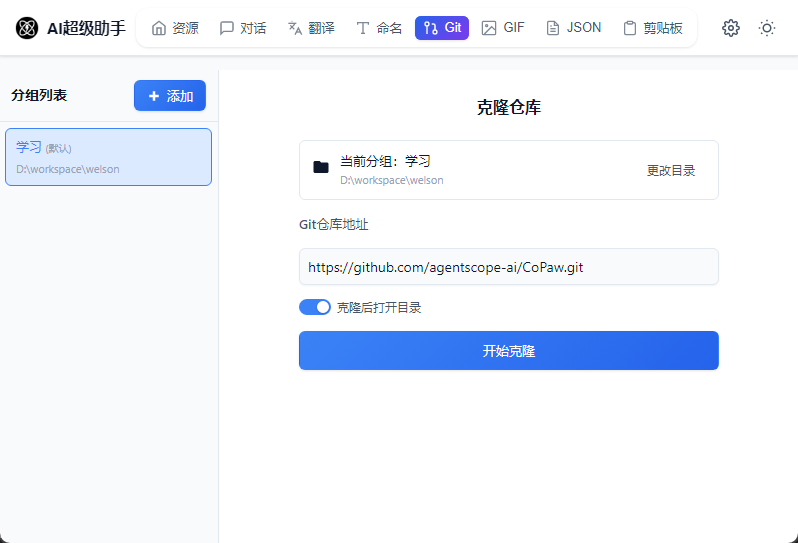Viewport: 798px width, 543px height.
Task: Open the 资源 home tab
Action: point(175,28)
